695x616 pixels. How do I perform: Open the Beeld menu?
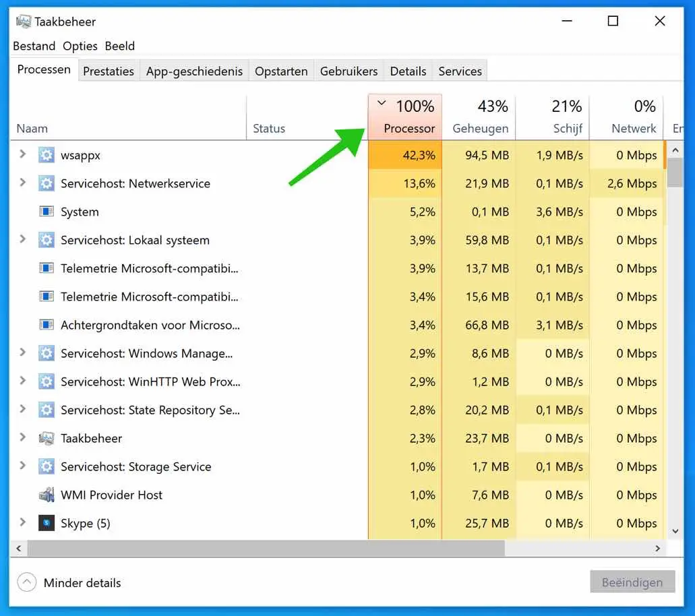coord(120,46)
